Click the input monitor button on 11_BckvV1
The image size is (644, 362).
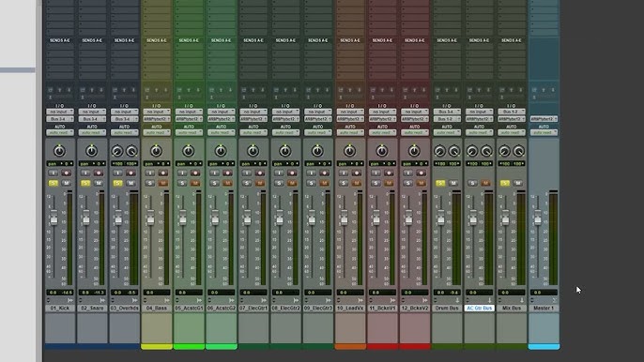click(x=376, y=173)
